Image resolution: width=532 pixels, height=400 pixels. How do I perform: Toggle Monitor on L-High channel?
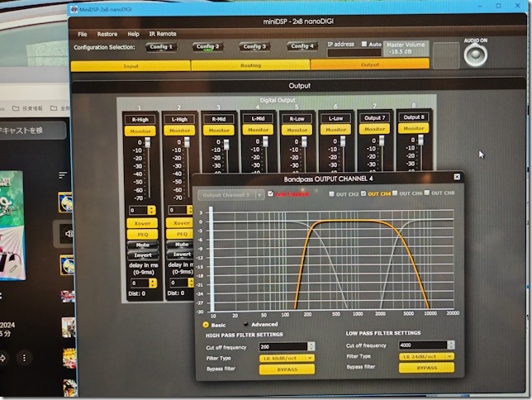coord(179,131)
